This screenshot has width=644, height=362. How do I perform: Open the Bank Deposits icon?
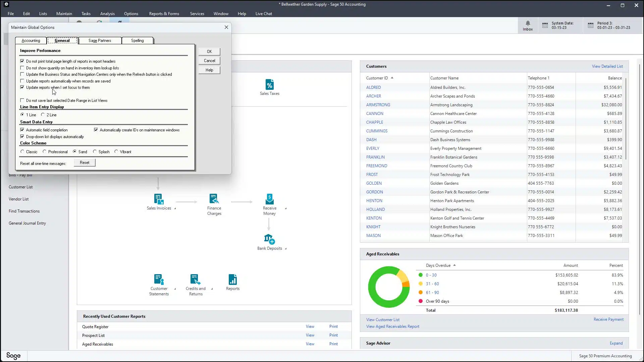coord(269,239)
